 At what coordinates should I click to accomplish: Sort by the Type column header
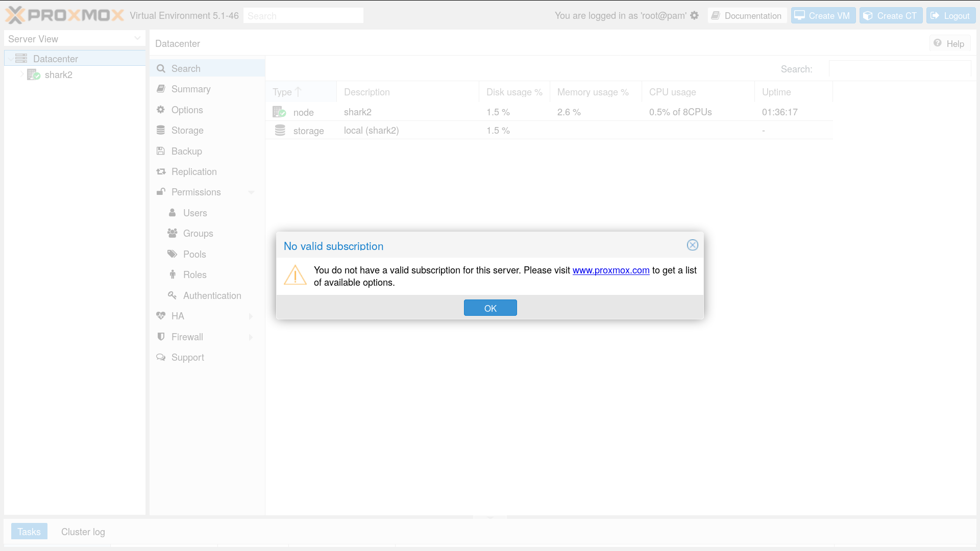(282, 92)
